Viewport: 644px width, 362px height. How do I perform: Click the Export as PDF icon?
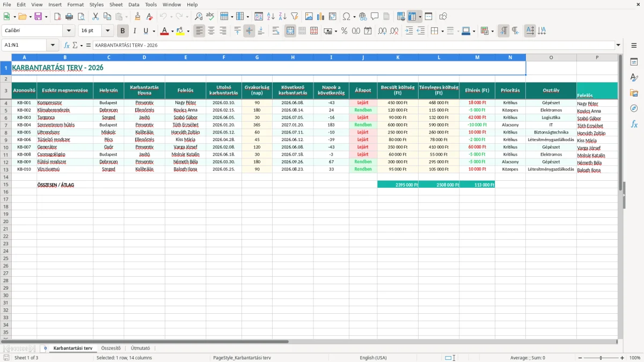(x=57, y=17)
